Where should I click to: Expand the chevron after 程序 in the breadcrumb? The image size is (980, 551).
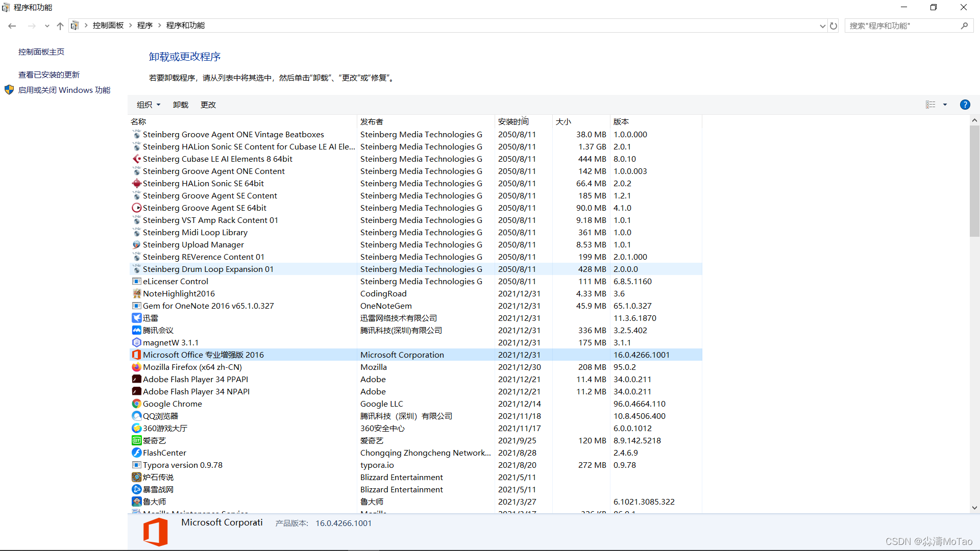tap(159, 26)
